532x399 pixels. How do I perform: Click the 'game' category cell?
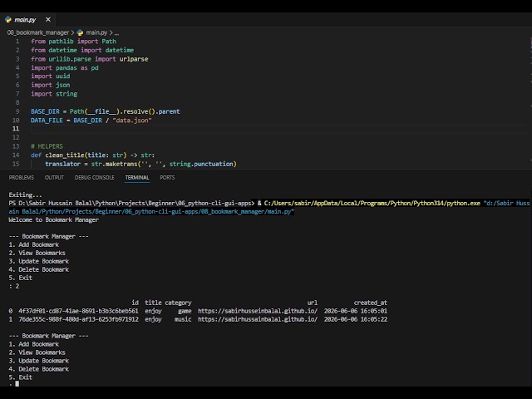pos(185,311)
